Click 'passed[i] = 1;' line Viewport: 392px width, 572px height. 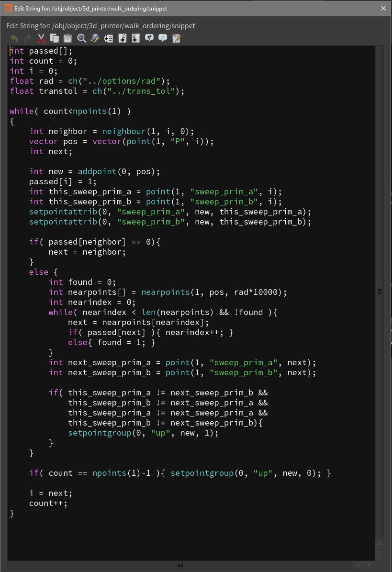tap(63, 181)
